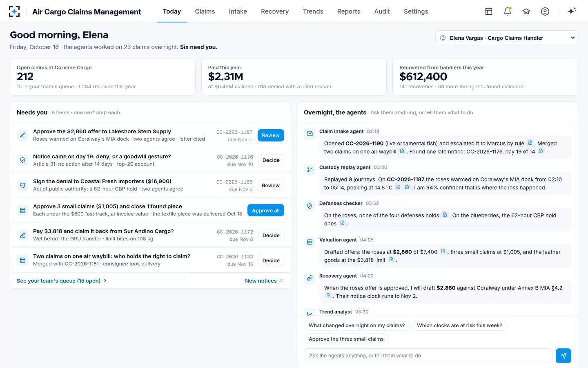The image size is (588, 368).
Task: Click Decide for claim CC-2026-1183
Action: (x=271, y=260)
